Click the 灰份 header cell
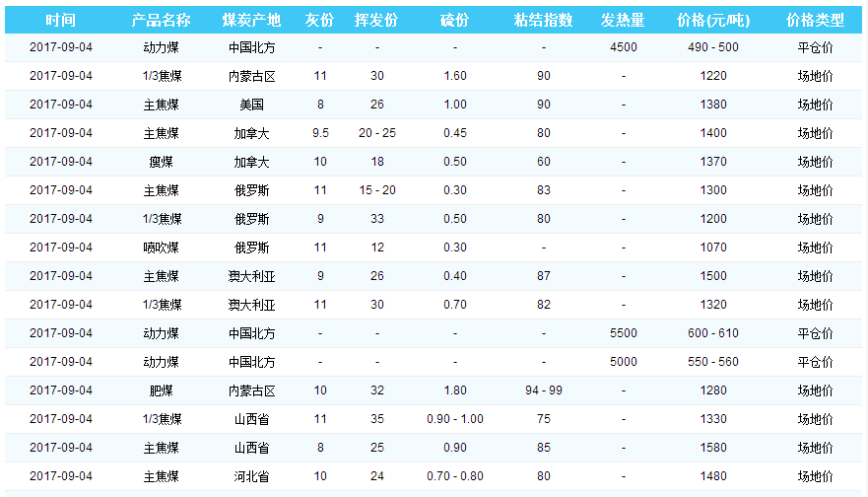Image resolution: width=868 pixels, height=497 pixels. click(x=320, y=21)
